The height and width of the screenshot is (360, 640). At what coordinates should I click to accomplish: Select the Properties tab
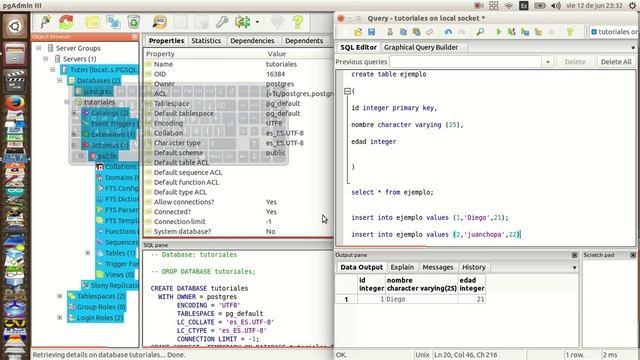[166, 41]
